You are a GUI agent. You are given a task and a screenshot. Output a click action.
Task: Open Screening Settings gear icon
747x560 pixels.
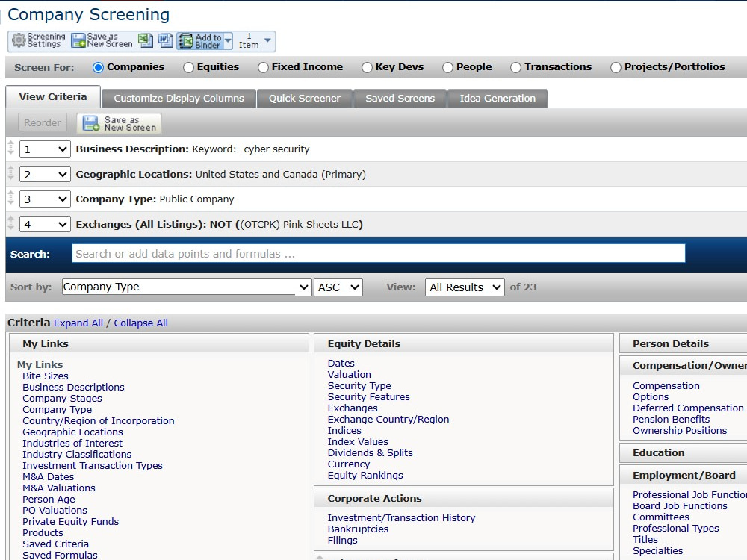[19, 40]
